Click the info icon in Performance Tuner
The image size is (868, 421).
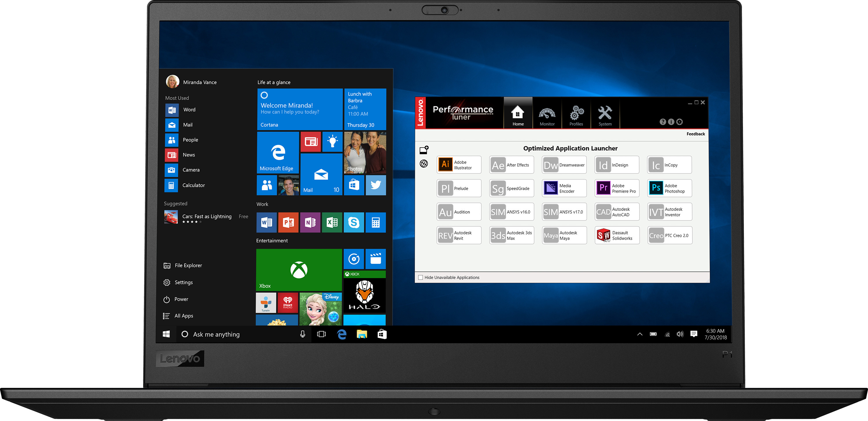click(671, 122)
